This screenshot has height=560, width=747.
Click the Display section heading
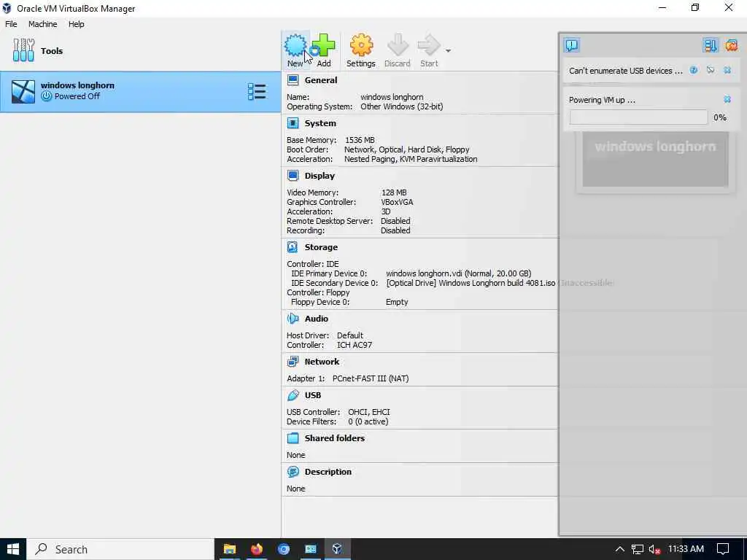(320, 176)
